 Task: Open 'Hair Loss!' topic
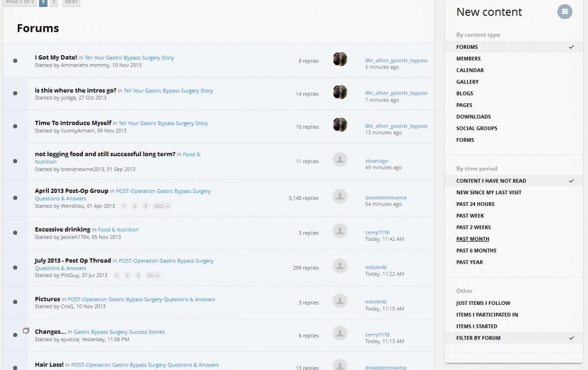(49, 365)
